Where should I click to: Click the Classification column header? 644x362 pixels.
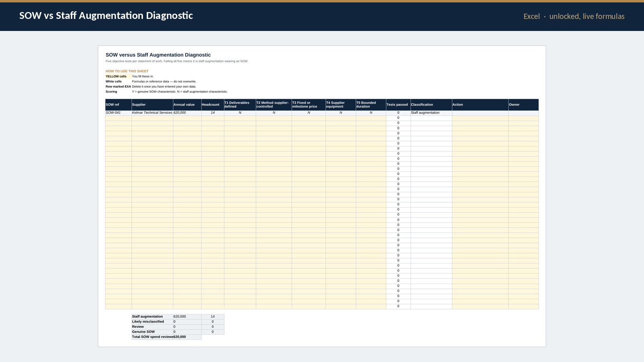431,105
